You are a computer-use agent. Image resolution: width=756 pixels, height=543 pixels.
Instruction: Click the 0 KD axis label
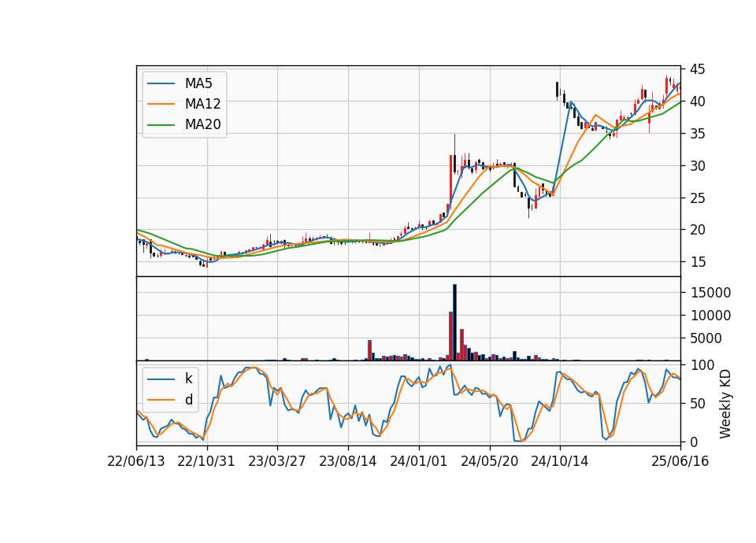pyautogui.click(x=693, y=441)
